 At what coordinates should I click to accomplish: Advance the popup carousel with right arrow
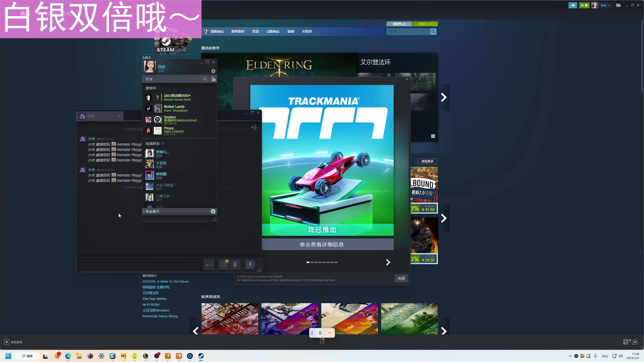388,262
